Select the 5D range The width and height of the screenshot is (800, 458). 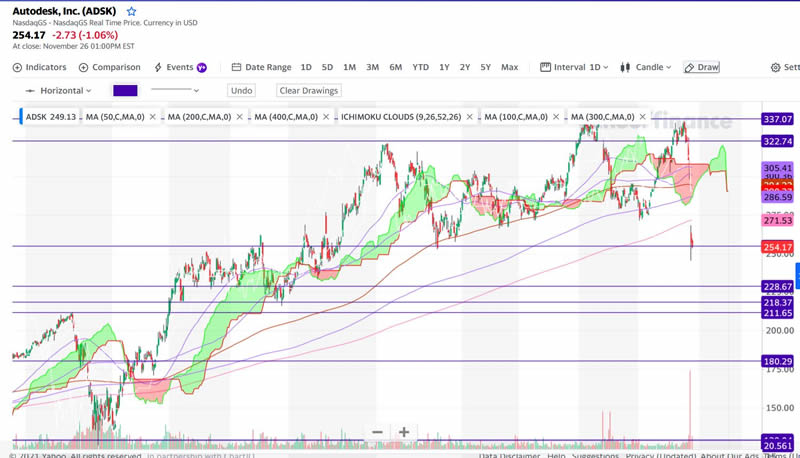pos(327,67)
